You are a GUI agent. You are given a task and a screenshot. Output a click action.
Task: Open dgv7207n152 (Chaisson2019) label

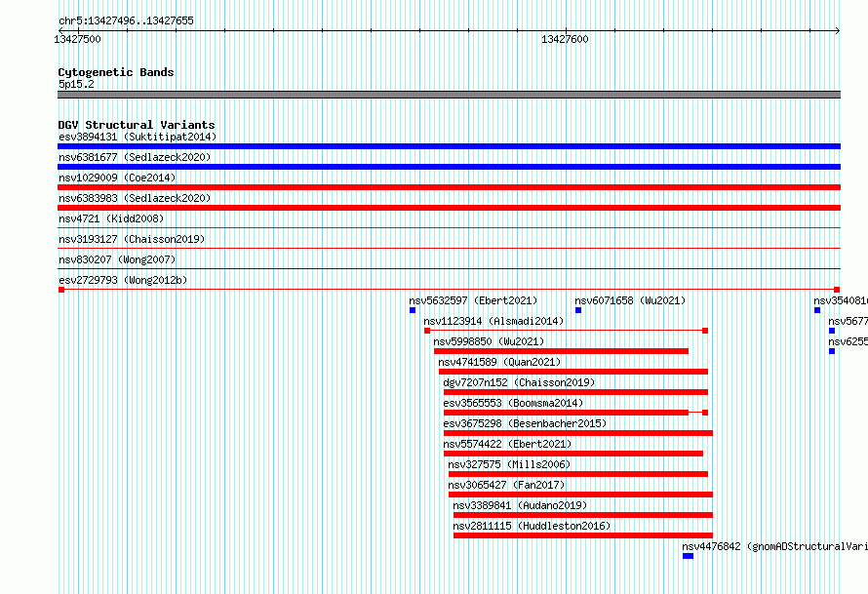pos(519,382)
